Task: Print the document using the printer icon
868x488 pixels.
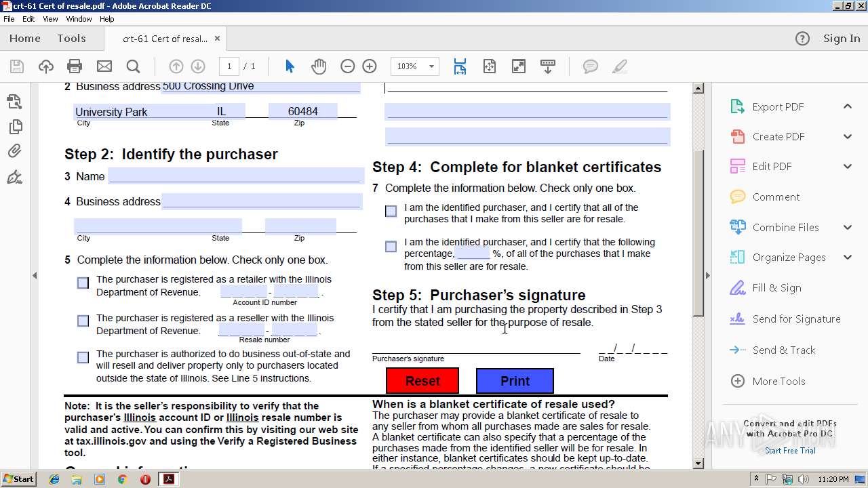Action: 75,66
